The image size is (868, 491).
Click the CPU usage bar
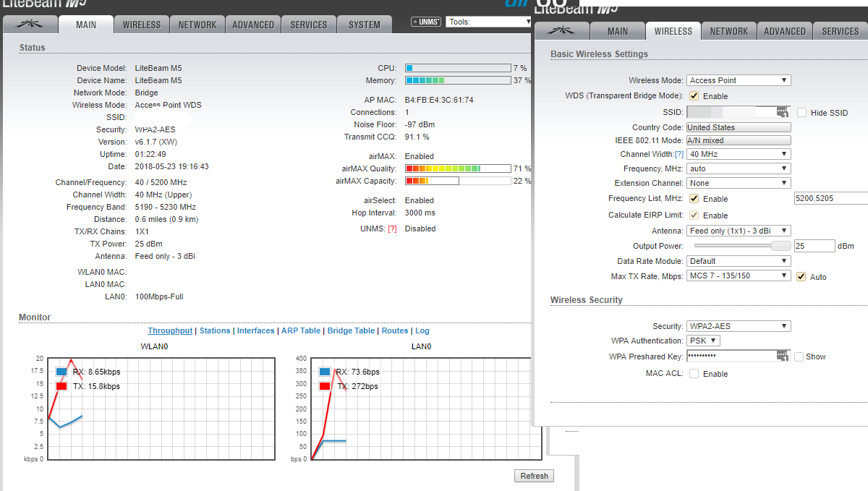coord(458,68)
